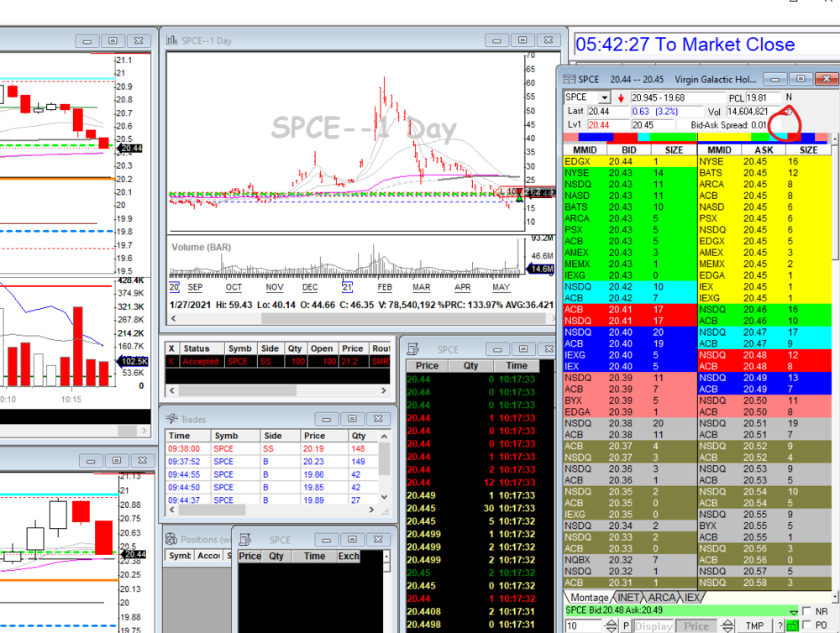Viewport: 840px width, 633px height.
Task: Click the green unlock padlock icon
Action: 792,626
